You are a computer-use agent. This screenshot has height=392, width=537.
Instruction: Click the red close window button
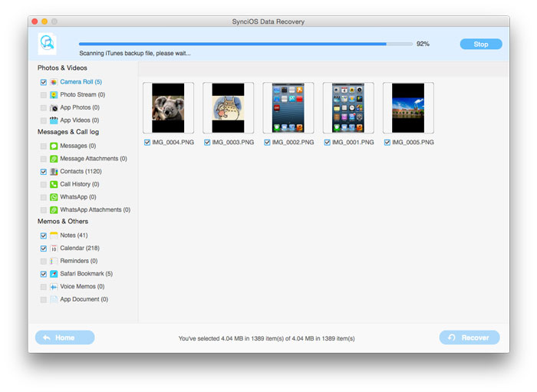click(35, 21)
